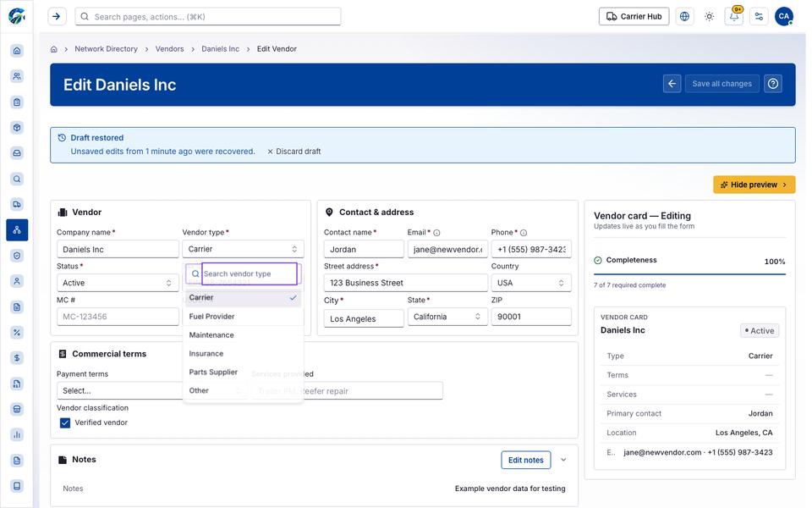Viewport: 812px width, 508px height.
Task: Open the package box icon in sidebar
Action: [x=17, y=128]
